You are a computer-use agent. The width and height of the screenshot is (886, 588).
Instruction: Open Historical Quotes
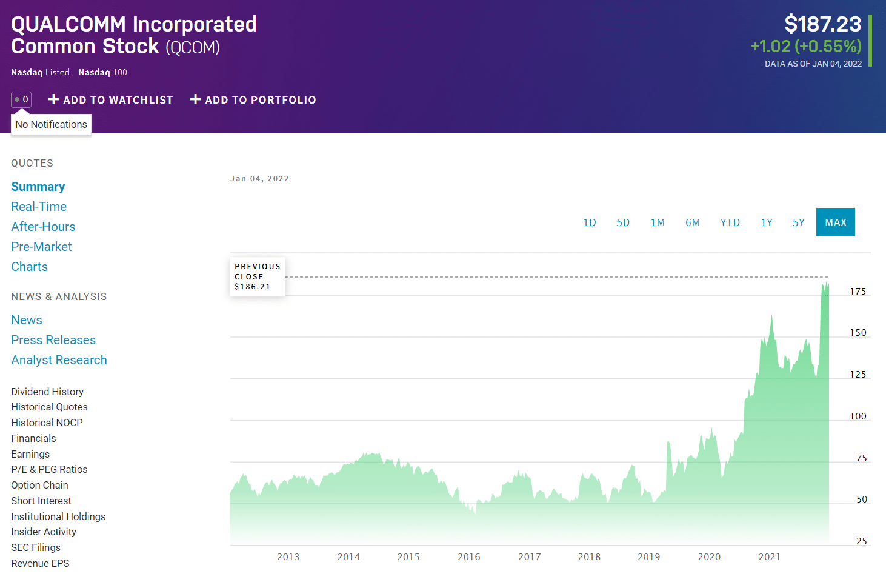(x=49, y=407)
